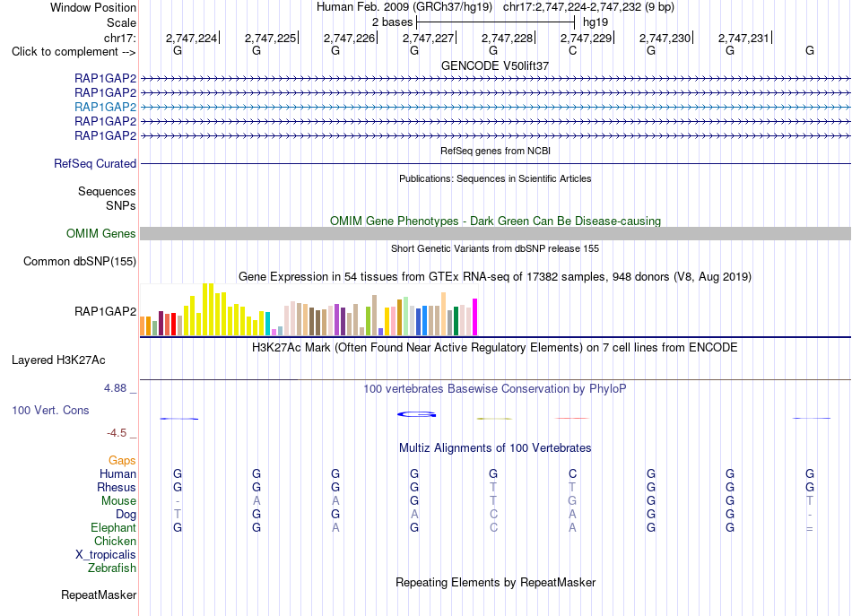The image size is (852, 616).
Task: Click the Gaps label in Multiz alignment
Action: pos(122,461)
